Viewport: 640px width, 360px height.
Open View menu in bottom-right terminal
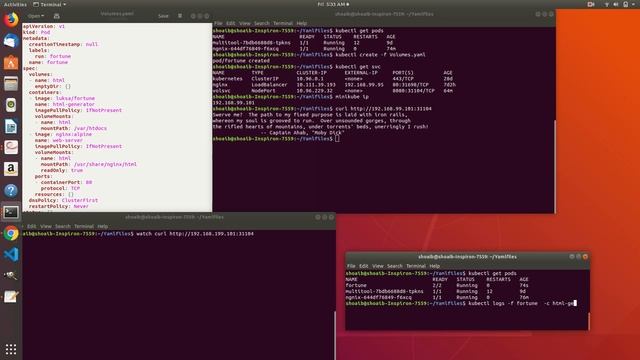click(x=378, y=266)
